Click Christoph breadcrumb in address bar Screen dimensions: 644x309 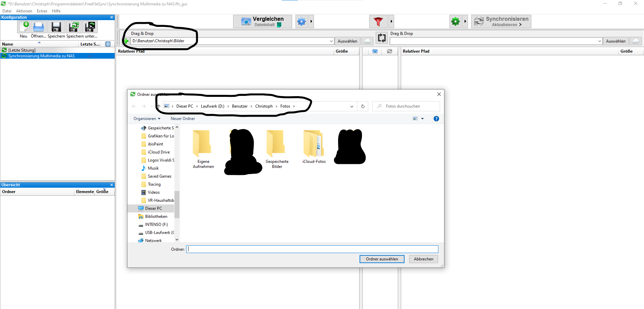(x=264, y=106)
